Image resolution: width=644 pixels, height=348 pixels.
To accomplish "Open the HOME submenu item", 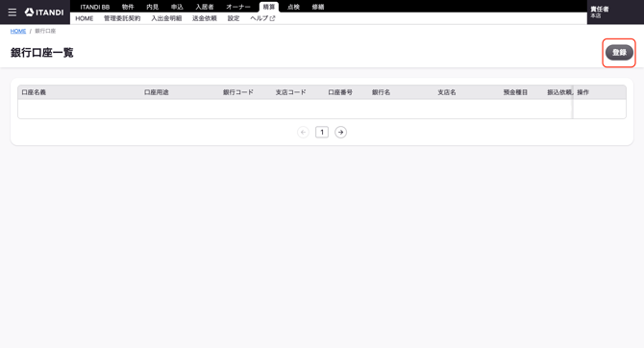I will coord(85,18).
